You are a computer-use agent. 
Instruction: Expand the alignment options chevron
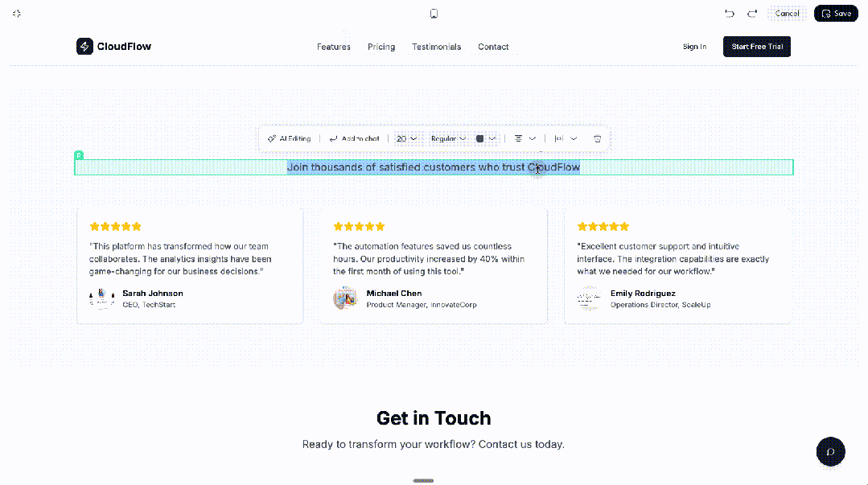[532, 138]
